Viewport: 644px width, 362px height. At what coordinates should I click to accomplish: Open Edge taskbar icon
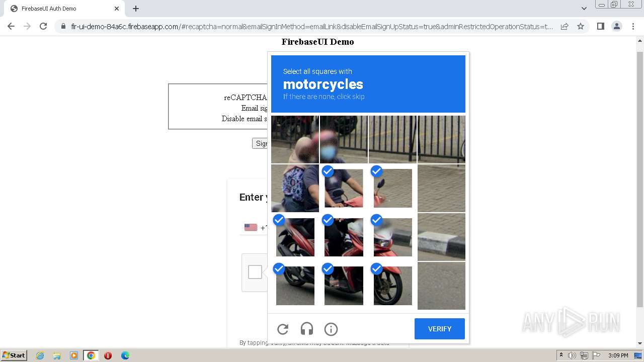point(125,355)
